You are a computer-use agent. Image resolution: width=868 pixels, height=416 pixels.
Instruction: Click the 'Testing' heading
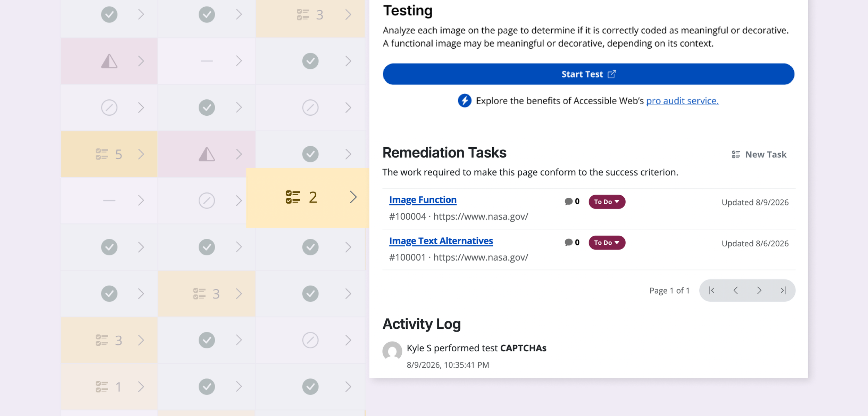click(x=408, y=10)
